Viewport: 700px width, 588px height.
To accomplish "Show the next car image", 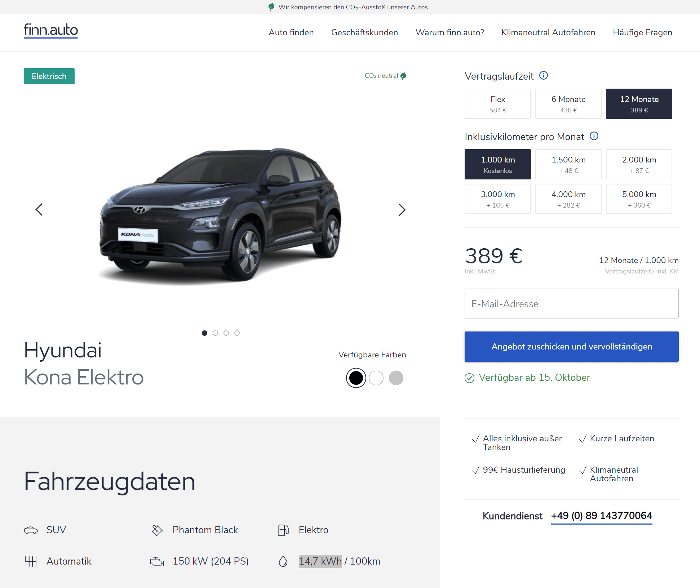I will [x=402, y=210].
